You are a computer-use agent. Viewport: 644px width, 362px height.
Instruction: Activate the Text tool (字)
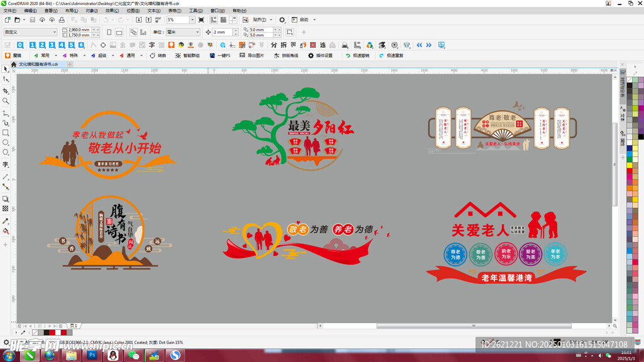6,164
